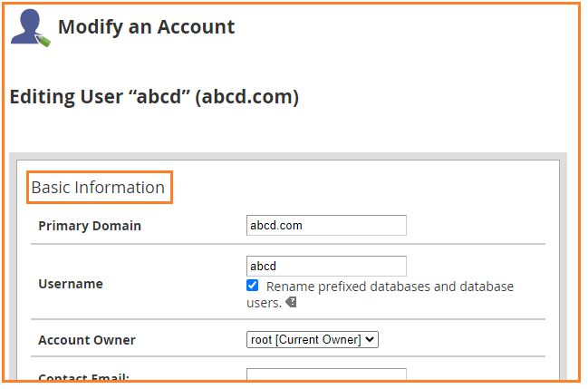Click the Modify an Account heading
Image resolution: width=588 pixels, height=389 pixels.
point(146,27)
